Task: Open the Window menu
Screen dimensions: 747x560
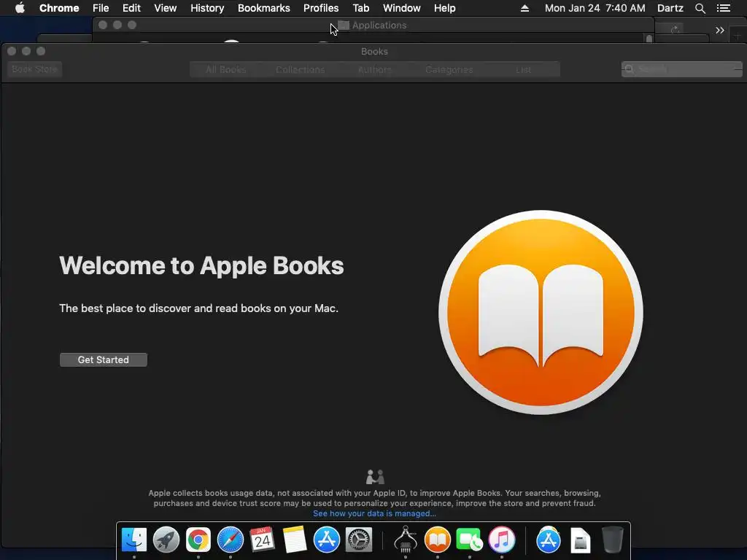Action: click(x=402, y=8)
